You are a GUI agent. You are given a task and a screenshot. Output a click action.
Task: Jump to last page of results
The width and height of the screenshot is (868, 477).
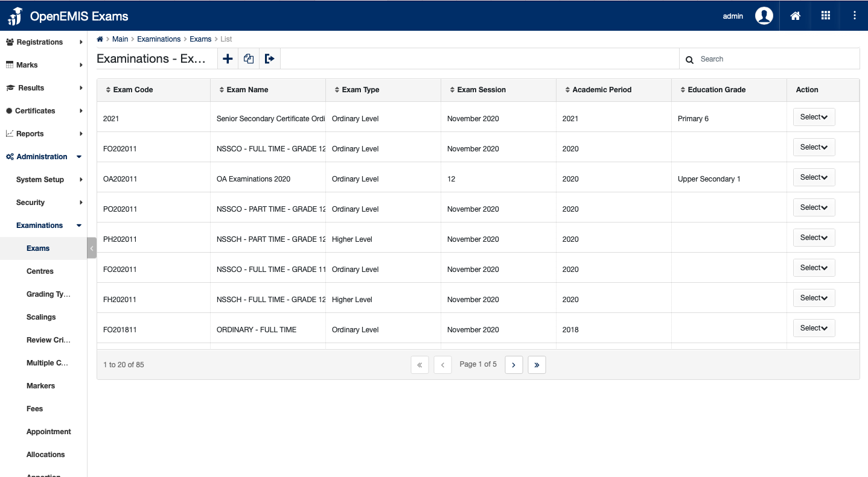click(537, 365)
